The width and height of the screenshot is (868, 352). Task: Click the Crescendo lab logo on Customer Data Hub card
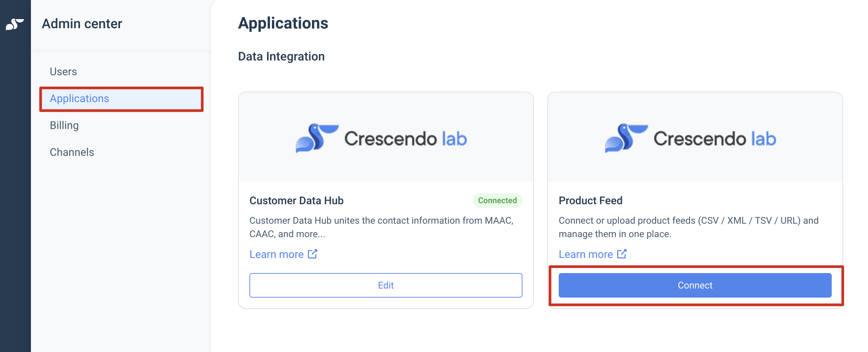pos(381,137)
